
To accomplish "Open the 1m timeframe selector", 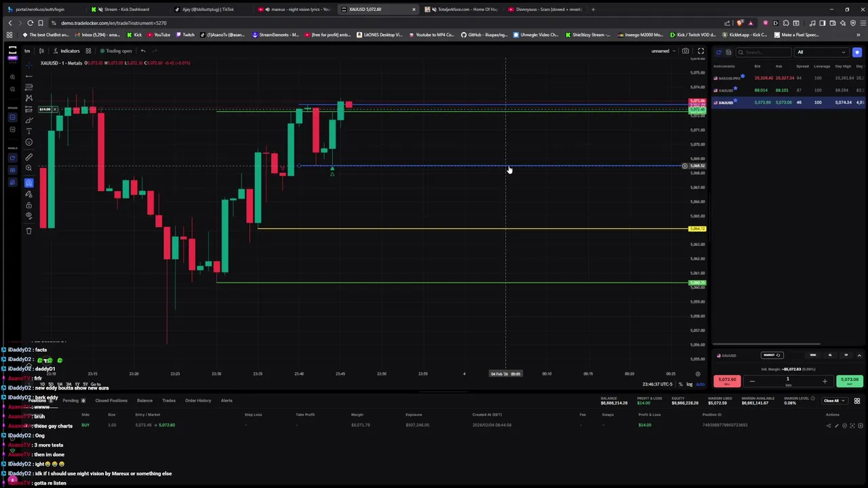I will (x=27, y=51).
